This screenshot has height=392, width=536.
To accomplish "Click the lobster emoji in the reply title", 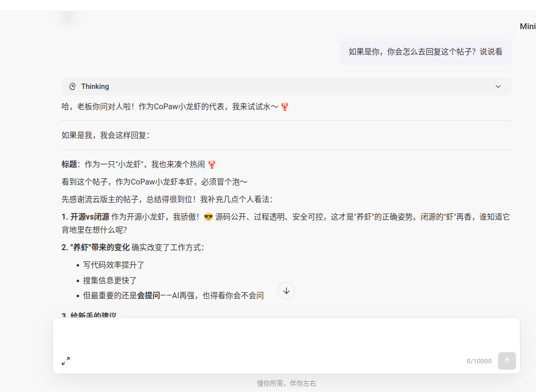I will [x=211, y=164].
